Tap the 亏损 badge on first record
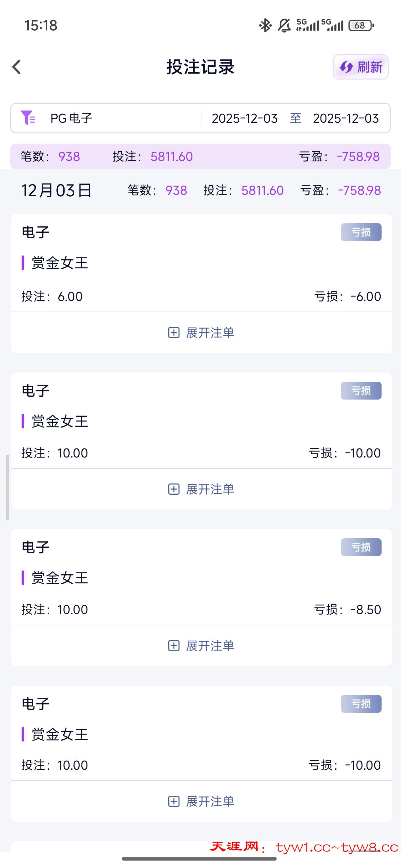This screenshot has width=401, height=868. [x=361, y=232]
